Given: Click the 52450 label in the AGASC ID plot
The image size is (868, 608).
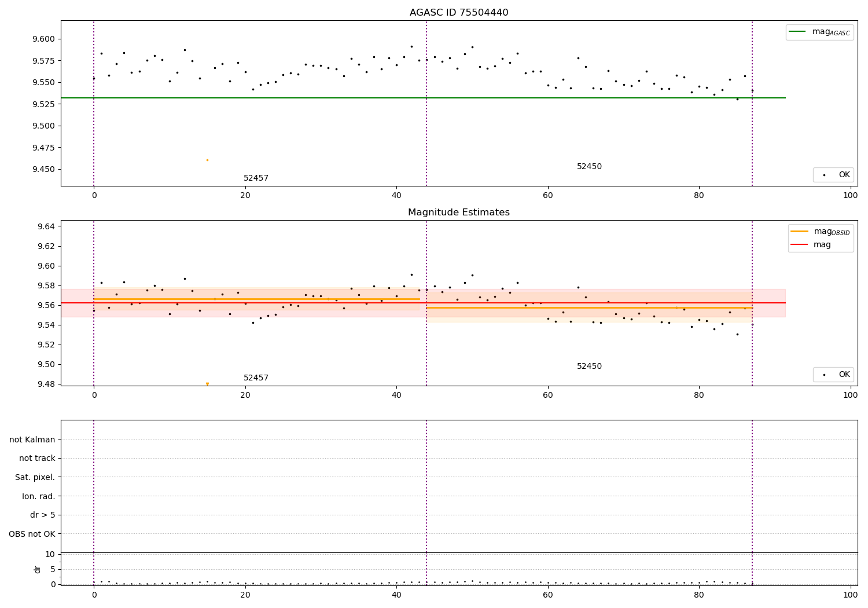Looking at the screenshot, I should 589,167.
